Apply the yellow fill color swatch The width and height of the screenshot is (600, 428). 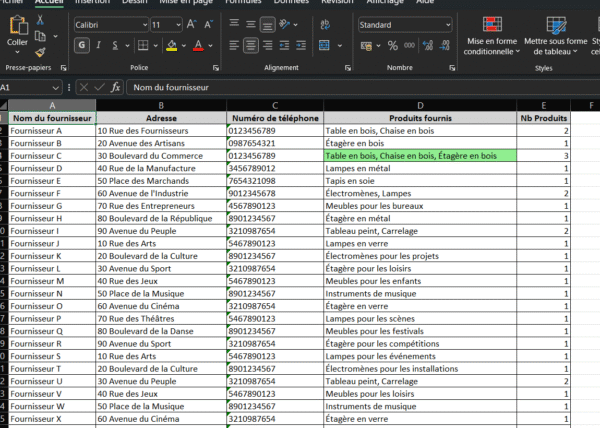coord(172,45)
